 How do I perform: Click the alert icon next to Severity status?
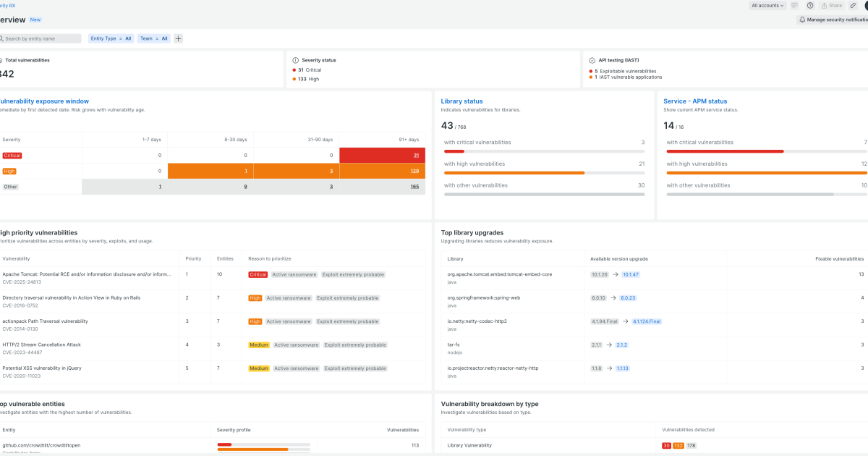pos(297,60)
